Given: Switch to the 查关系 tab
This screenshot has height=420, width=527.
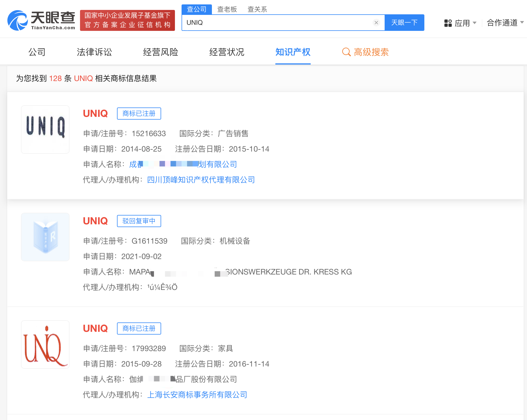Looking at the screenshot, I should click(x=257, y=9).
